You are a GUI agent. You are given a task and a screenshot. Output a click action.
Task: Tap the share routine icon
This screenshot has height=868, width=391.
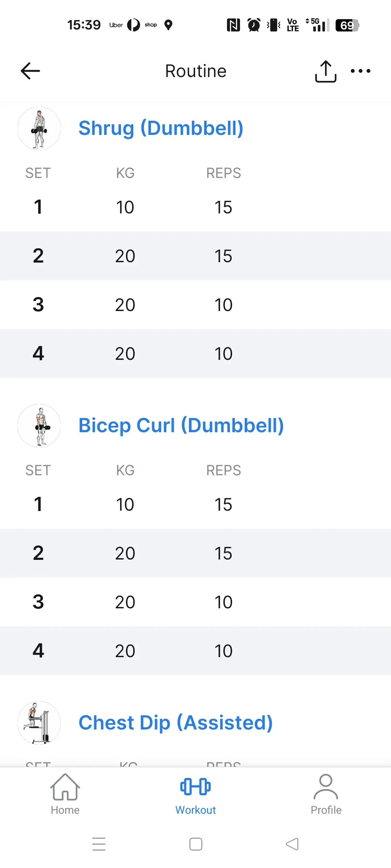tap(325, 71)
